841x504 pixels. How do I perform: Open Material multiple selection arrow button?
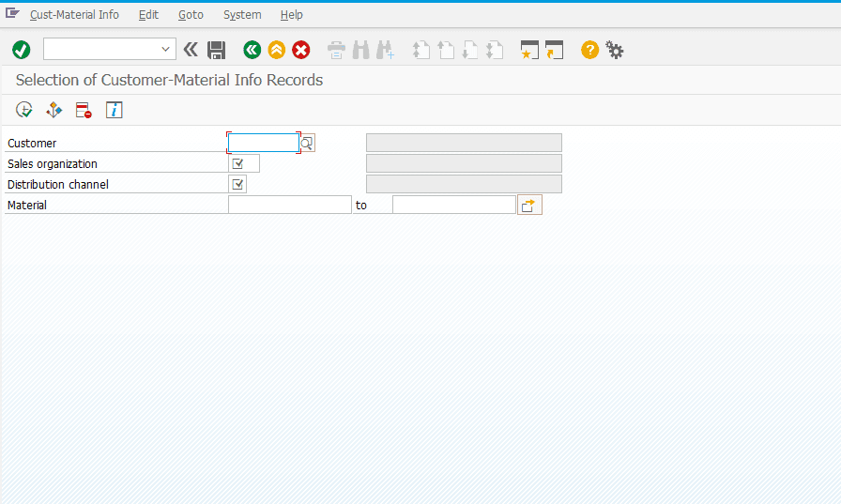click(x=529, y=205)
